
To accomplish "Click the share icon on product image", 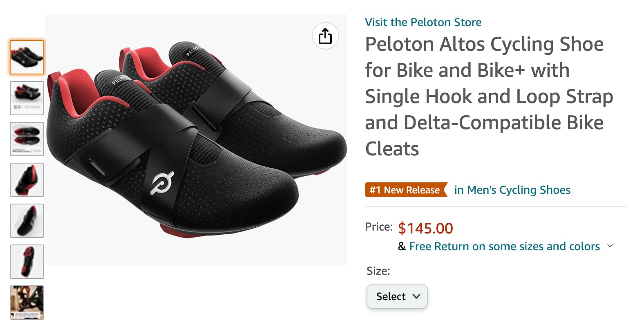I will pos(325,36).
